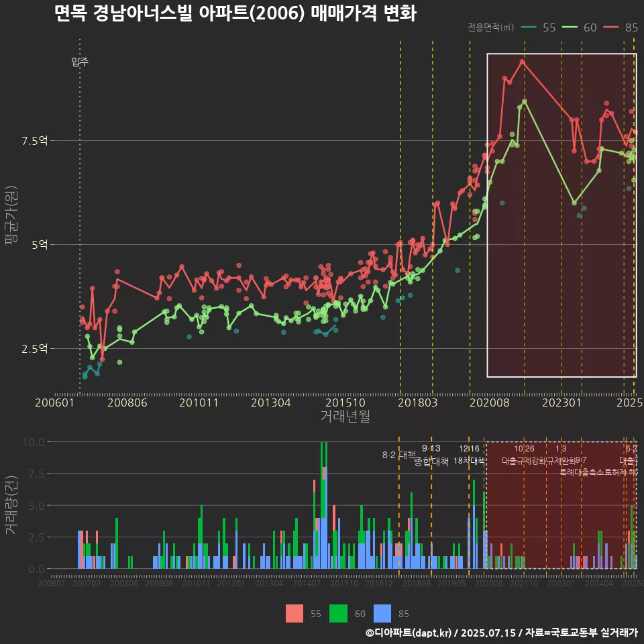644x644 pixels.
Task: Select the teal 55 line key in price legend
Action: 529,28
